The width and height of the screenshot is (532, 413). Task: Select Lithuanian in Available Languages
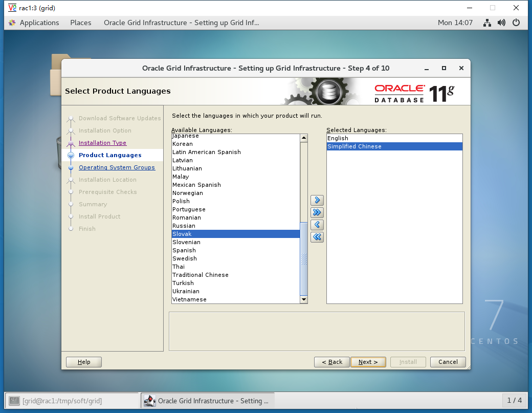pyautogui.click(x=235, y=168)
